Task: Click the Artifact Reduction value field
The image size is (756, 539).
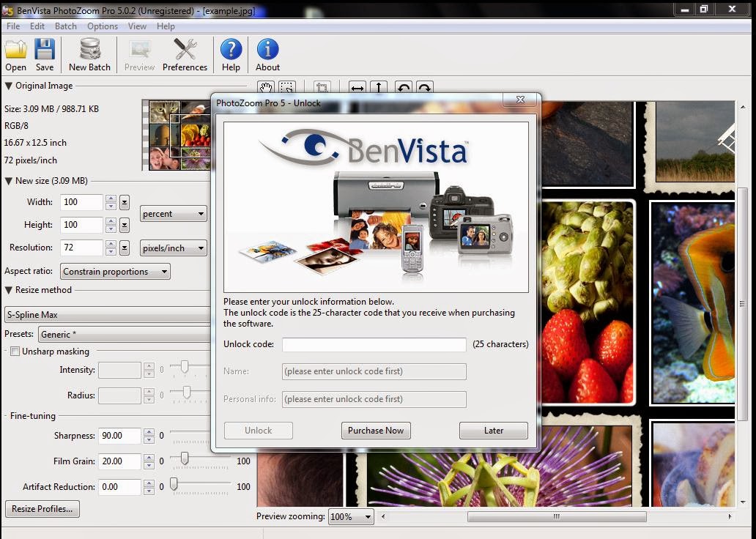Action: (119, 487)
